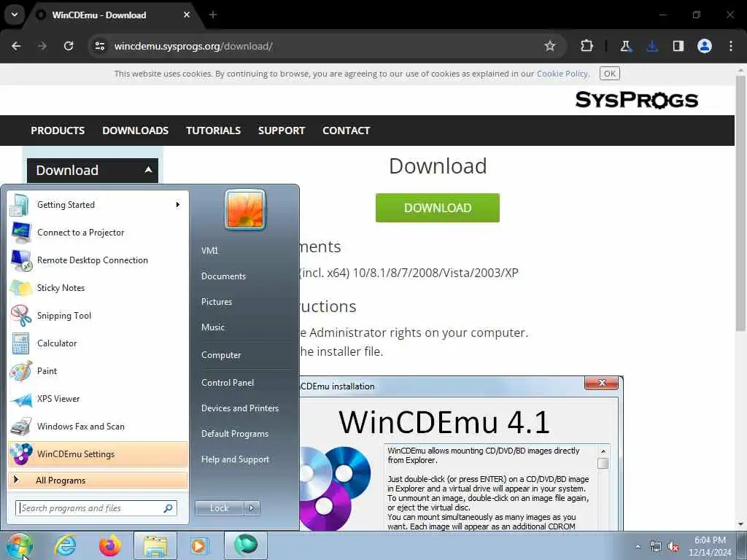Viewport: 747px width, 560px height.
Task: Click the Windows Start orb
Action: click(x=20, y=545)
